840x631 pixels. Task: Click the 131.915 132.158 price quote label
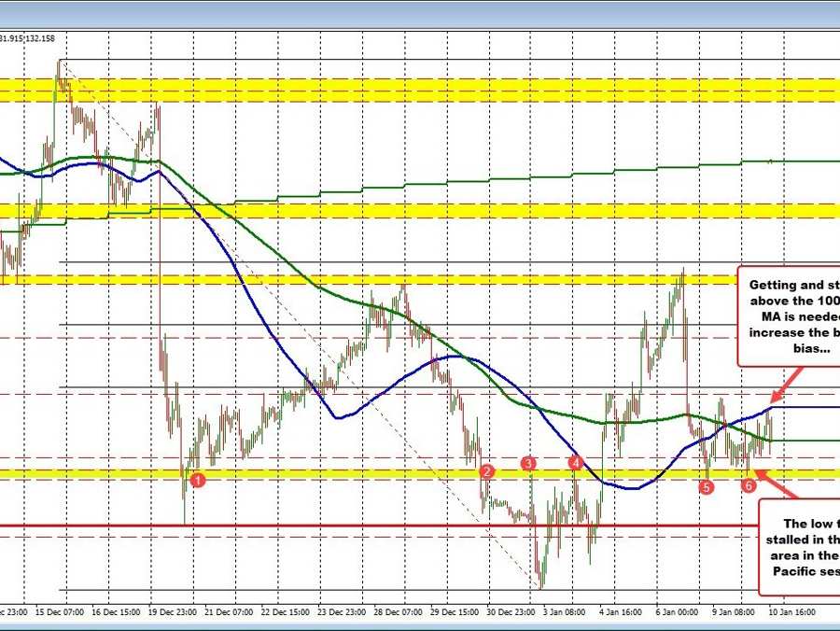tap(26, 40)
